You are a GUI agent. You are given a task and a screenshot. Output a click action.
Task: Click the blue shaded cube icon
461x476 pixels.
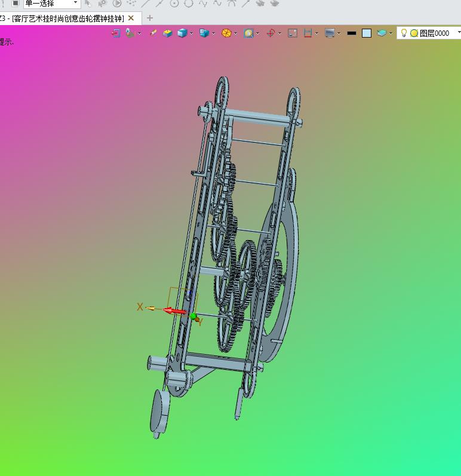point(182,33)
